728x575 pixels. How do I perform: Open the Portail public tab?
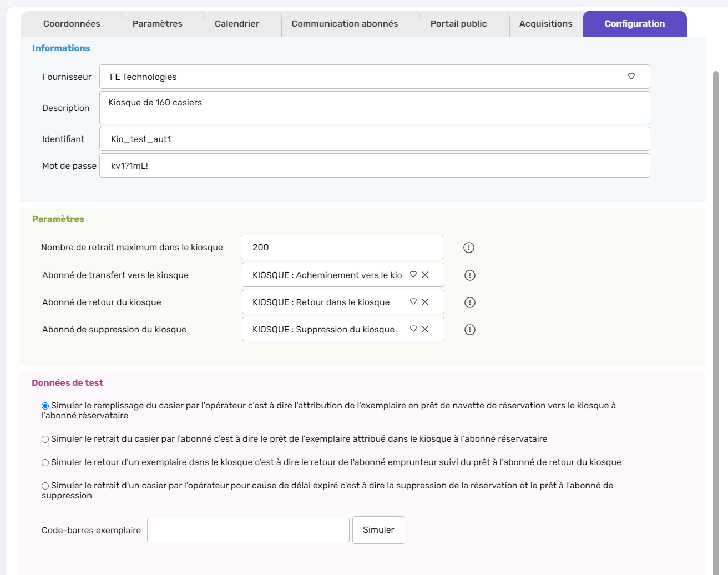(458, 24)
